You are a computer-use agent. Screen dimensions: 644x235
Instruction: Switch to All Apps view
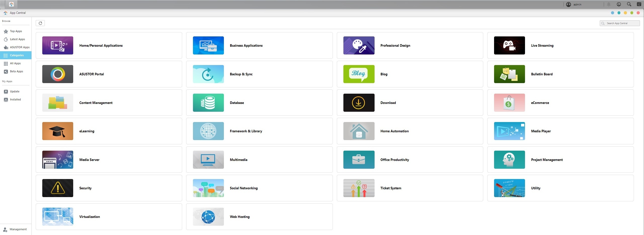pyautogui.click(x=15, y=63)
